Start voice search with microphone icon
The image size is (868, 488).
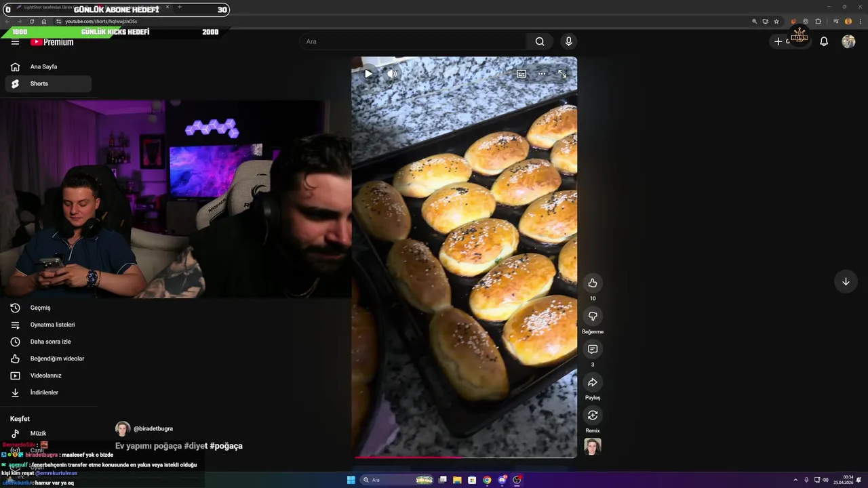click(x=568, y=41)
